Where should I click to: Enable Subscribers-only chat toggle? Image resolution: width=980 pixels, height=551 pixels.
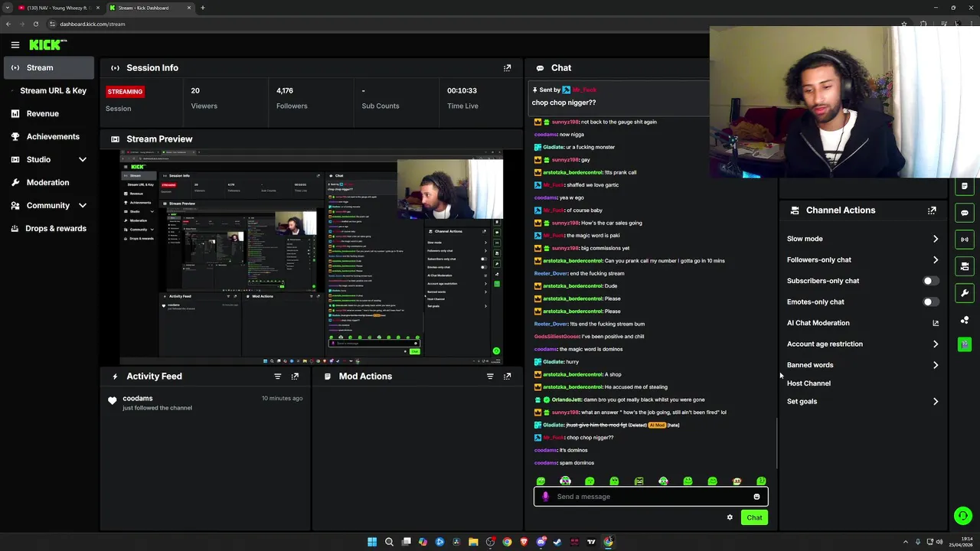pos(930,281)
